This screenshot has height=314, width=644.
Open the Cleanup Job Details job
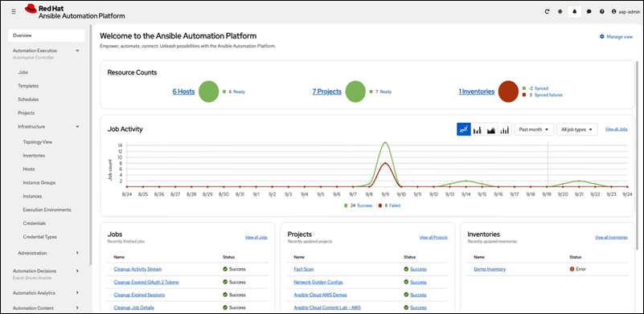point(134,308)
